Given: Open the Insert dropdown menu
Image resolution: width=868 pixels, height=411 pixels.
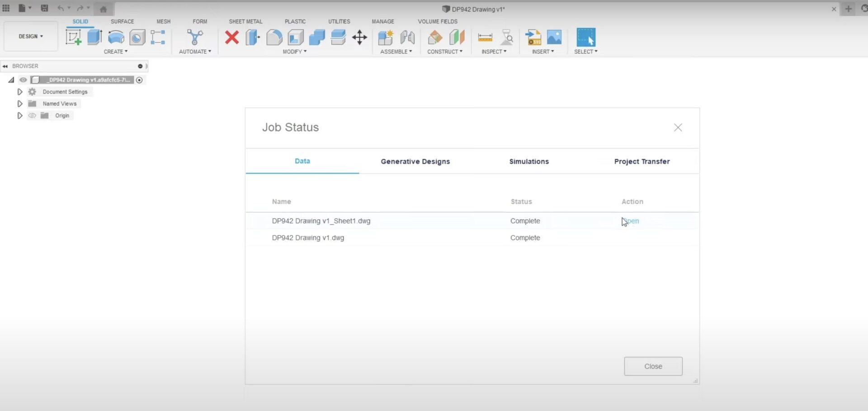Looking at the screenshot, I should coord(543,52).
